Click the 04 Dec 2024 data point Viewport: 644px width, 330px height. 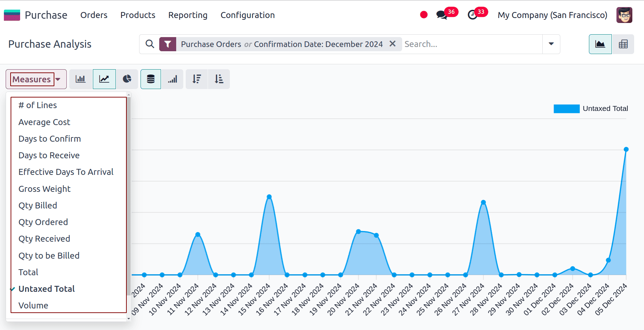click(608, 260)
